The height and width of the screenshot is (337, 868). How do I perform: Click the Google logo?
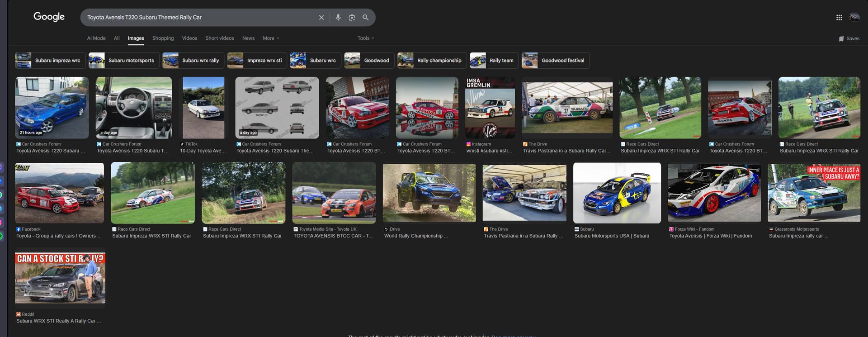tap(49, 17)
